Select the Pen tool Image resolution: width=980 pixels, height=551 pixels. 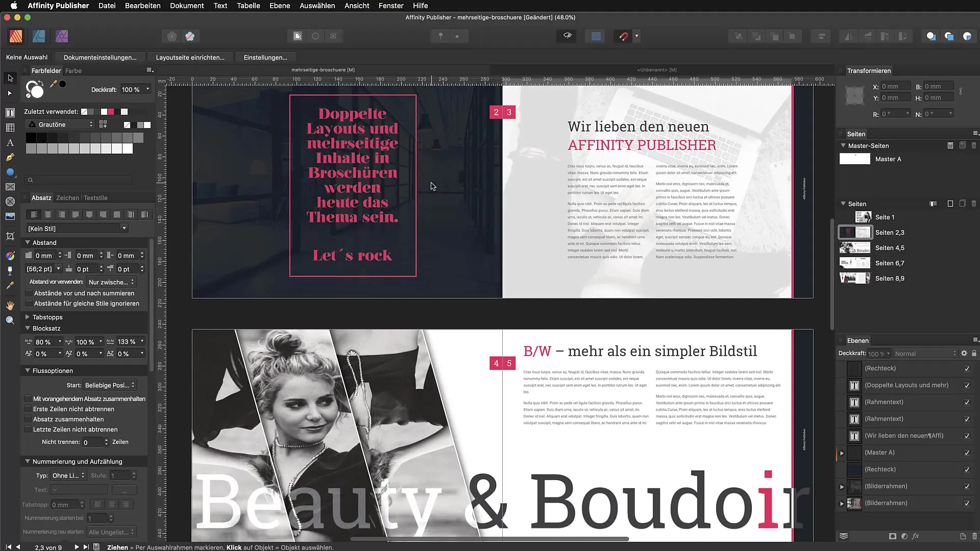coord(10,158)
